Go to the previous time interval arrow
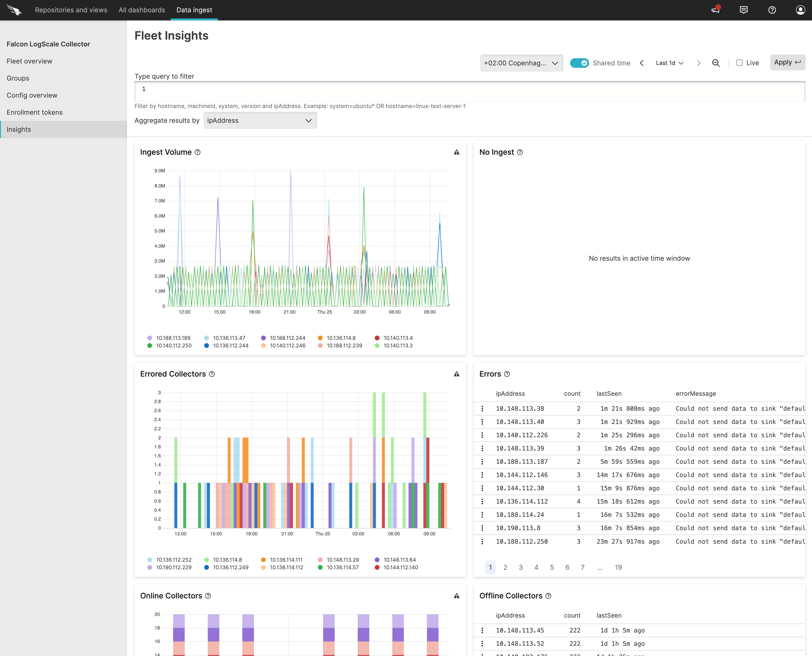The width and height of the screenshot is (812, 656). (x=642, y=63)
